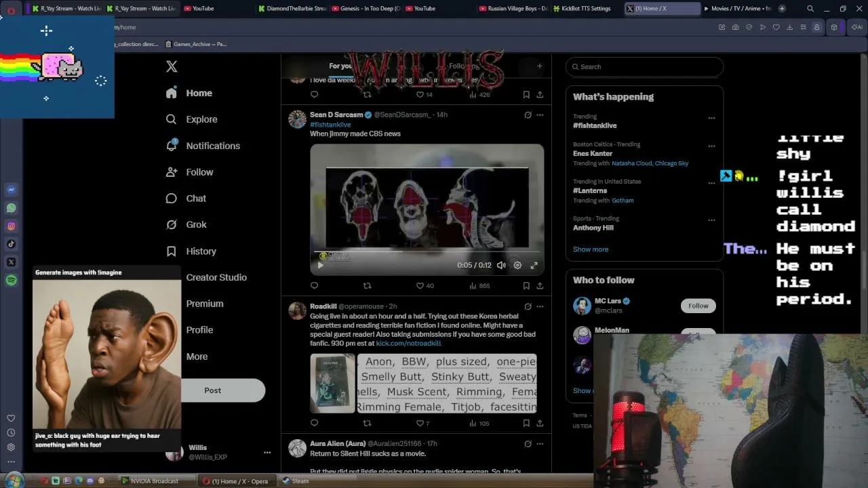
Task: Toggle fullscreen on the video
Action: (534, 266)
